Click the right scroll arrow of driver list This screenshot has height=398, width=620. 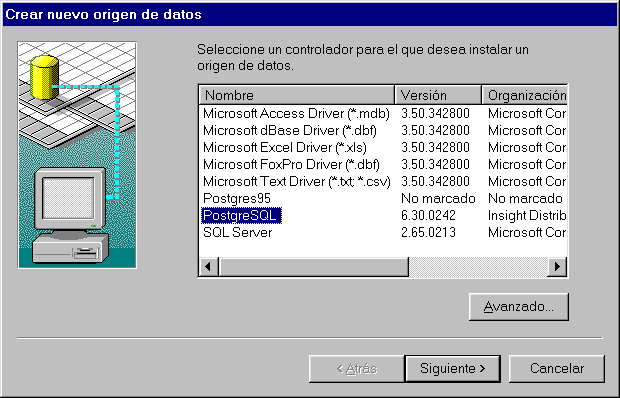coord(557,267)
